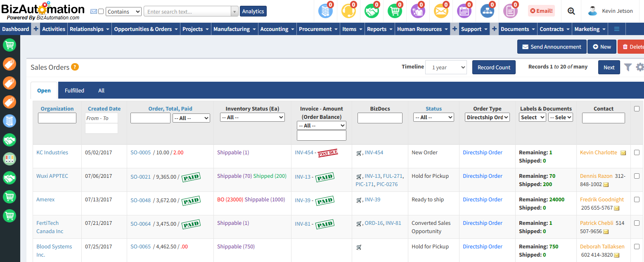Open the hamburger menu icon after Marketing

617,29
